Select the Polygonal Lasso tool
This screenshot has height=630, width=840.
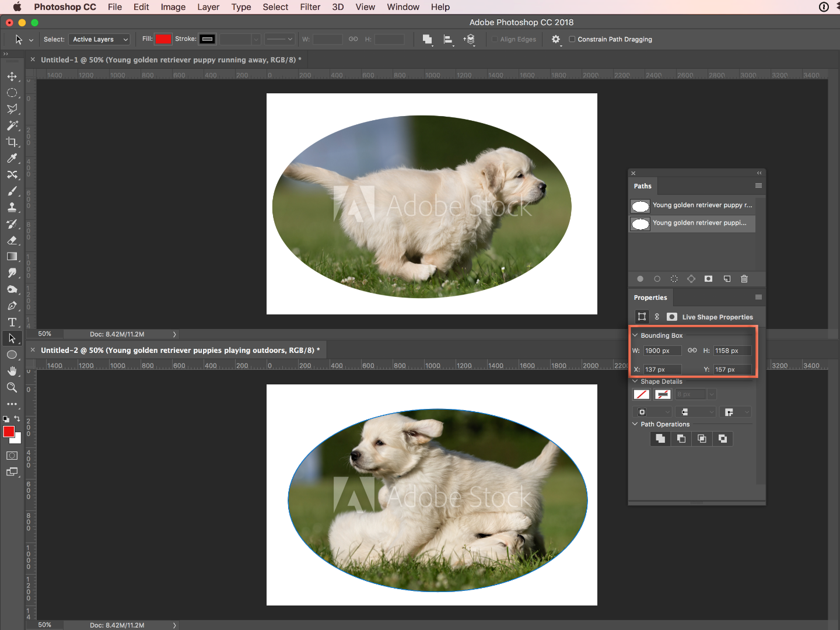click(x=12, y=109)
